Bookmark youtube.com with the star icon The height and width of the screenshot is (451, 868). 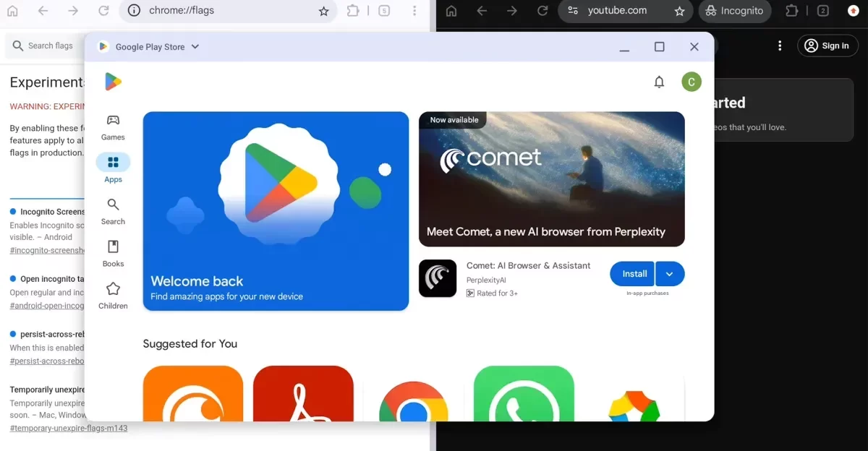(x=679, y=11)
